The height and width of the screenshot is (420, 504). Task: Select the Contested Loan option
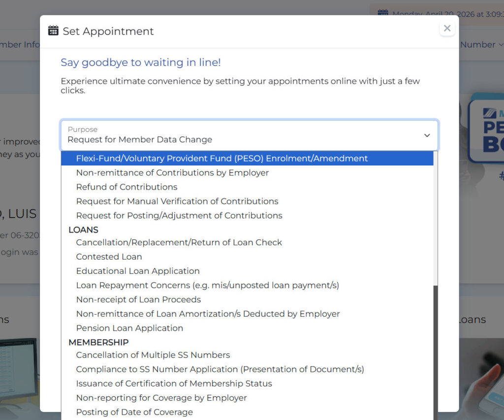247,257
